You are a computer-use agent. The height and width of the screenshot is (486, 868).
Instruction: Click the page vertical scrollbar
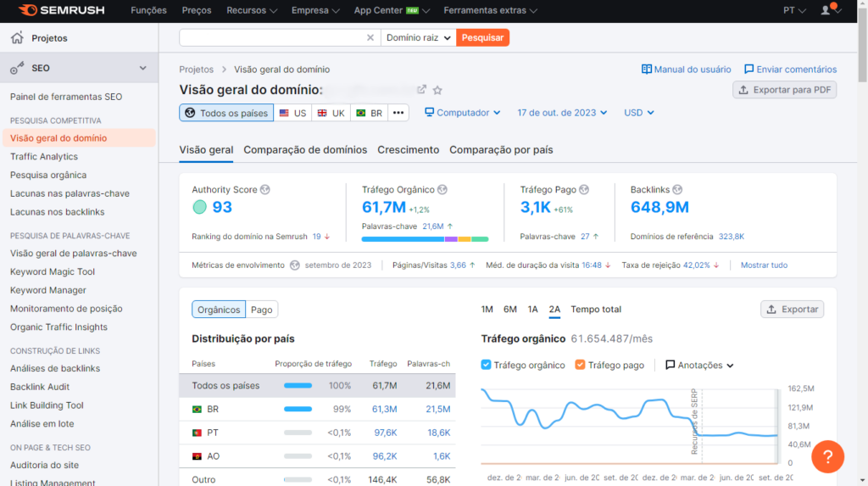coord(862,44)
